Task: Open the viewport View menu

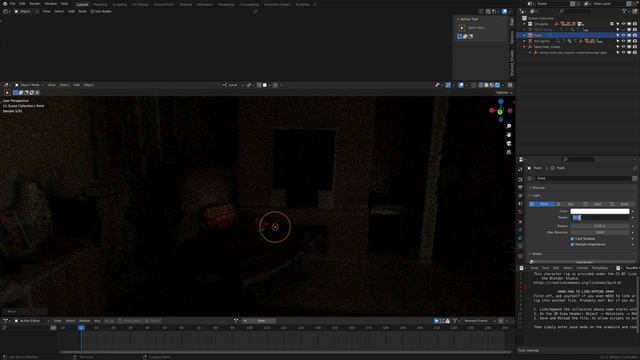Action: click(x=51, y=85)
